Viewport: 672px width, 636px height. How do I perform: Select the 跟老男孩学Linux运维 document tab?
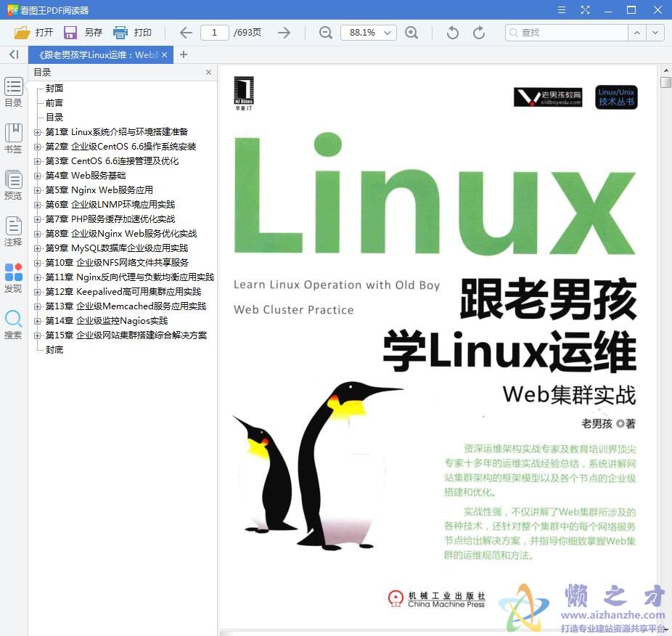(94, 54)
